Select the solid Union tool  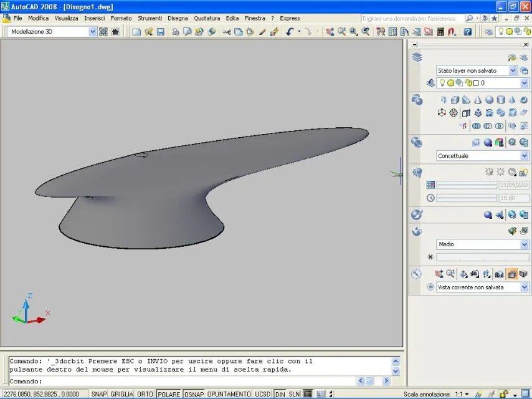(477, 126)
